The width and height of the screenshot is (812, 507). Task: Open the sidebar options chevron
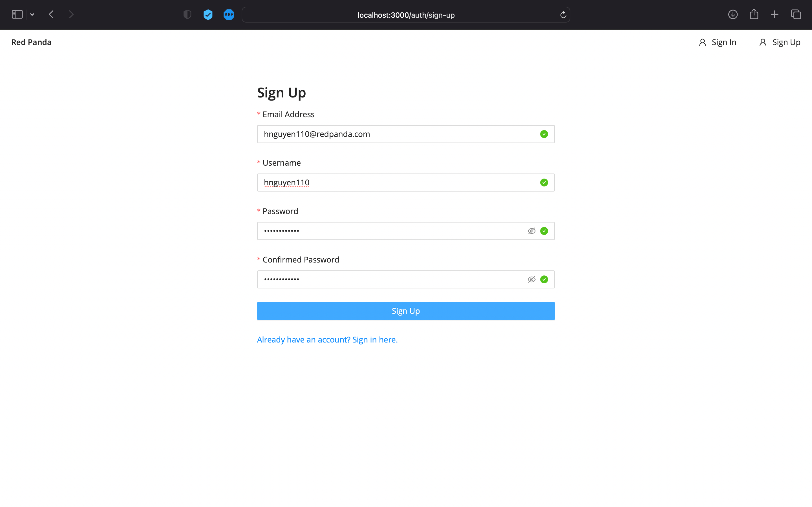(x=32, y=14)
